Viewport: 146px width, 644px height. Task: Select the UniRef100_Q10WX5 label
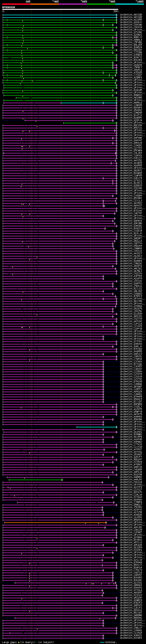tap(131, 163)
